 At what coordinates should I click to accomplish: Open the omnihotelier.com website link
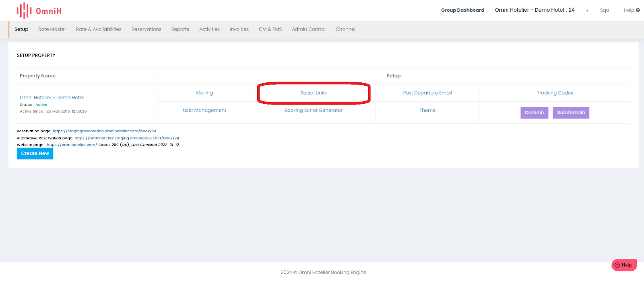(72, 145)
